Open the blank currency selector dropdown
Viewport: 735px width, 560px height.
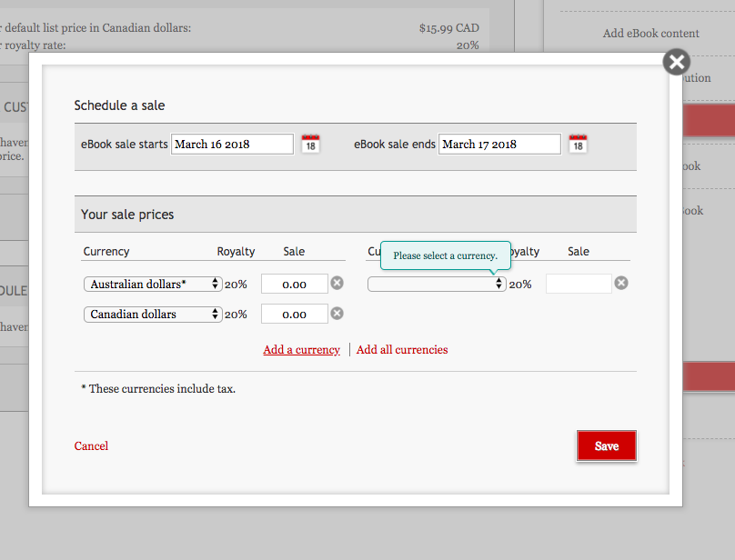[x=437, y=285]
